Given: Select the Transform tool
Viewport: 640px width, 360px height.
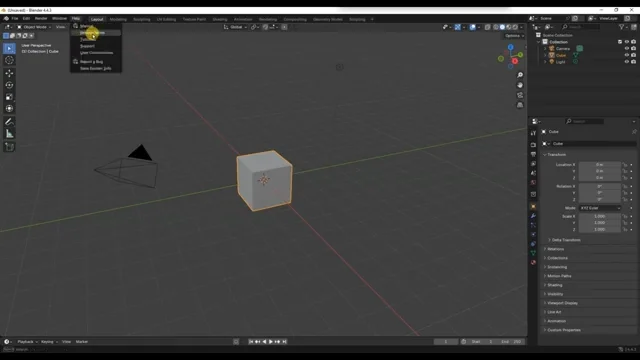Looking at the screenshot, I should (9, 109).
